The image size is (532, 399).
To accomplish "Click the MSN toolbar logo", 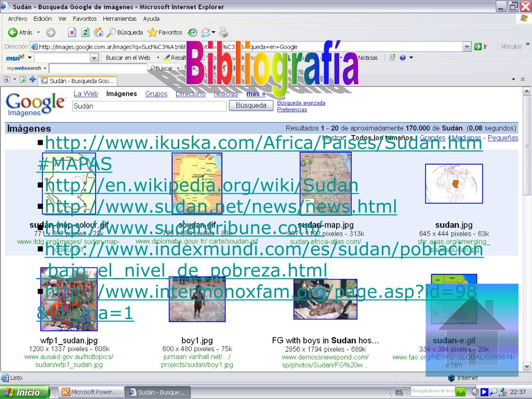I will click(15, 58).
